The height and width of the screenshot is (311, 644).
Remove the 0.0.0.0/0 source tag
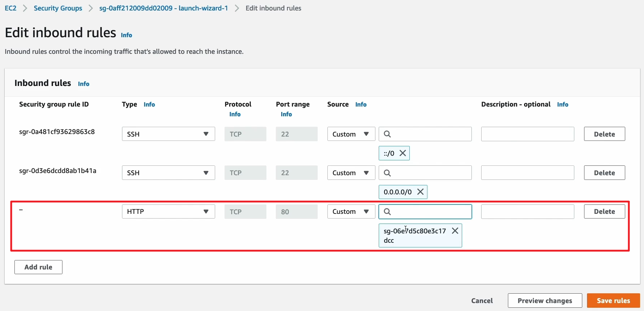420,192
